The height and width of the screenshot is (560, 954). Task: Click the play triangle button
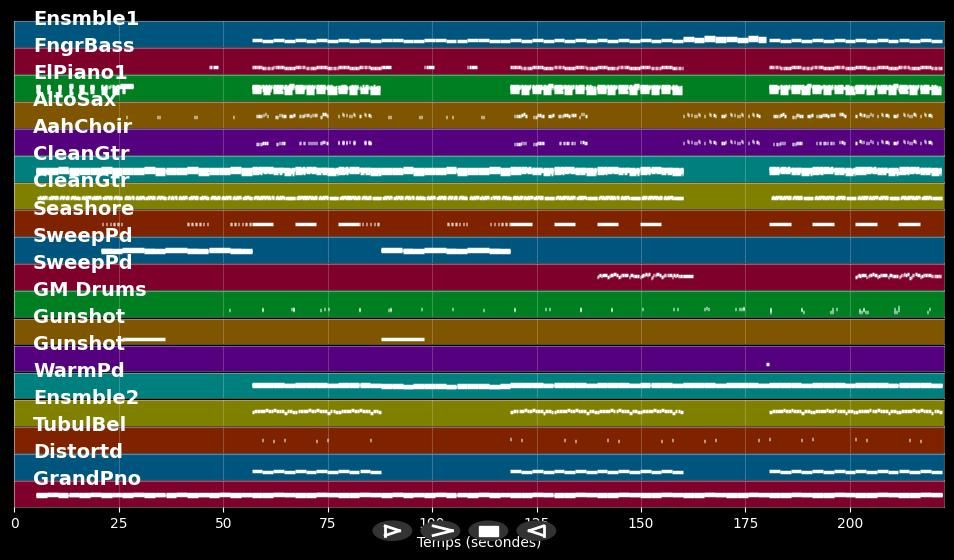[392, 531]
